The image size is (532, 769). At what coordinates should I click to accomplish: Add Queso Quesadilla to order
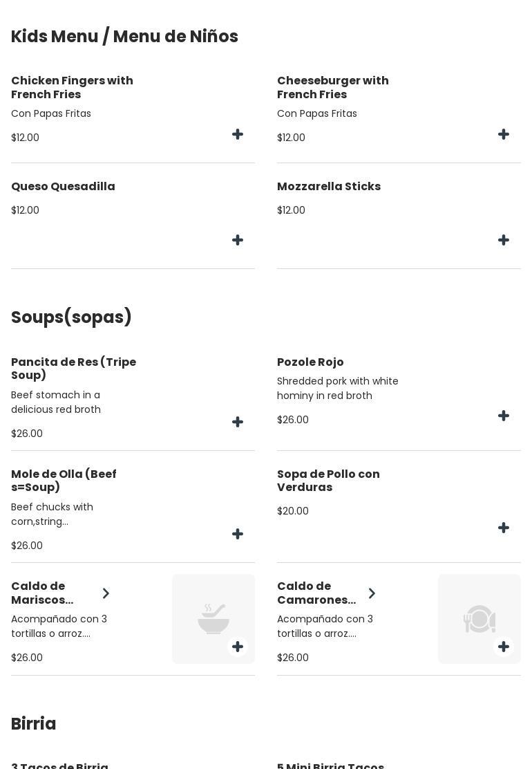tap(238, 241)
